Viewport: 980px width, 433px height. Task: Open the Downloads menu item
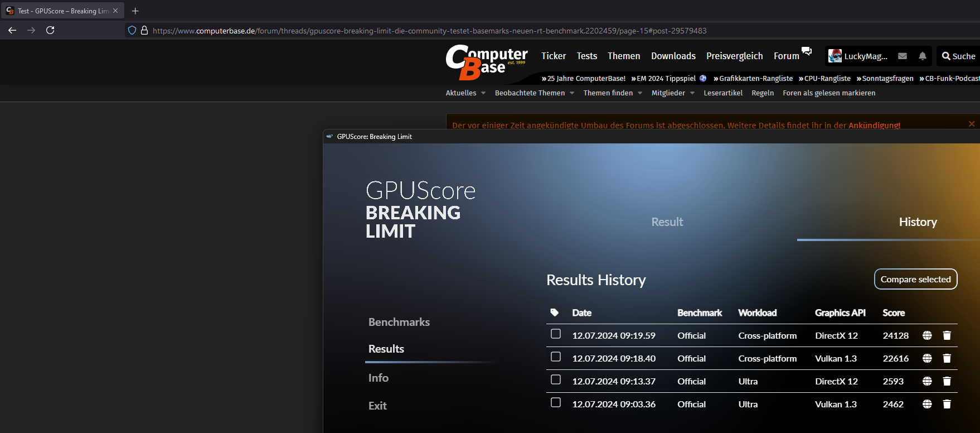673,56
